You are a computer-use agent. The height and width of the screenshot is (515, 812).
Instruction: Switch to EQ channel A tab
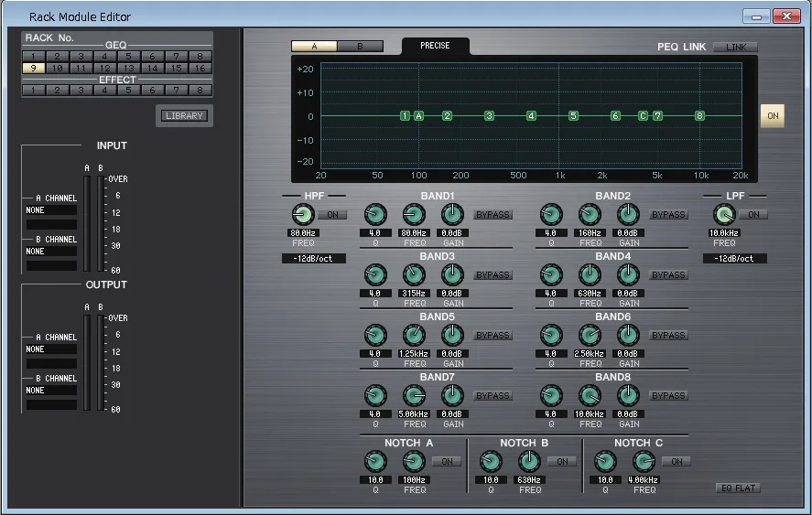(x=314, y=46)
